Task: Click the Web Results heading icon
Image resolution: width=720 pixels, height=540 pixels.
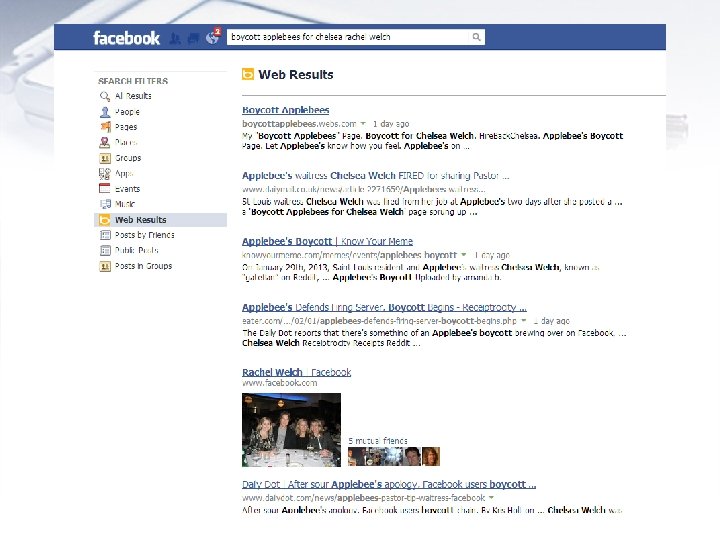Action: [x=248, y=74]
